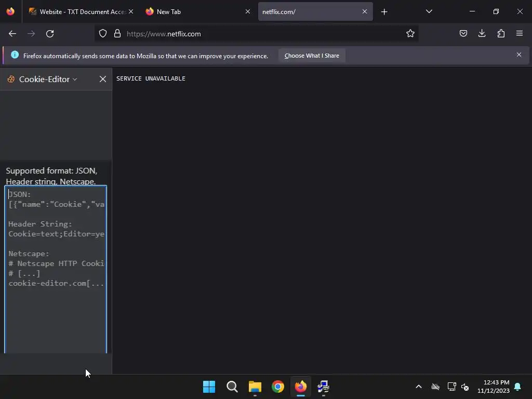Image resolution: width=532 pixels, height=399 pixels.
Task: Expand the list all tabs chevron
Action: click(429, 11)
